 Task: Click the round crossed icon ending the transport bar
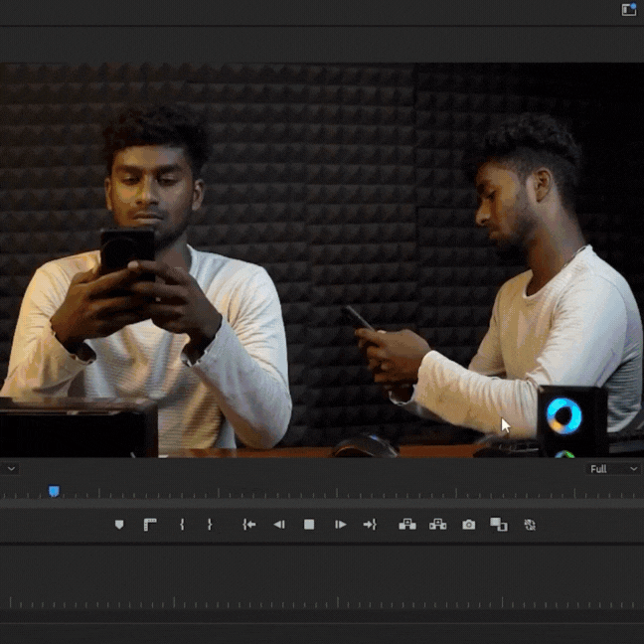530,525
